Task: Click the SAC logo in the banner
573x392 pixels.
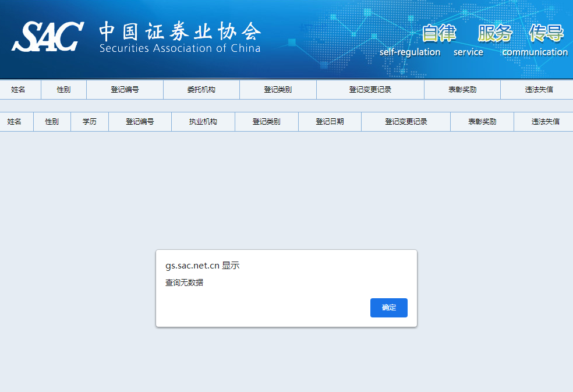Action: click(x=48, y=36)
